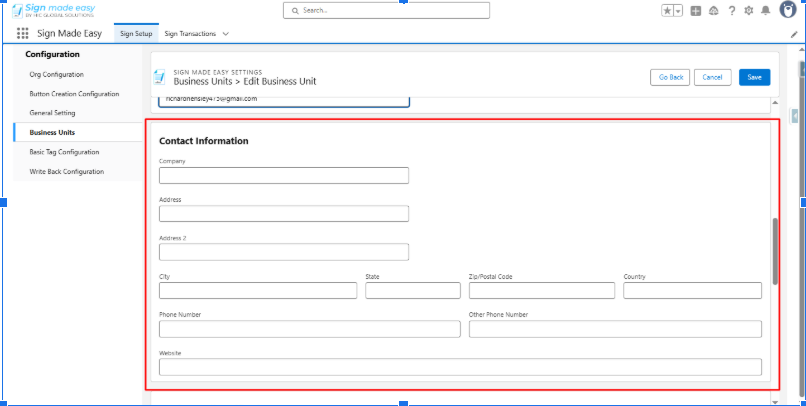Switch to the Sign Setup tab

click(x=135, y=34)
